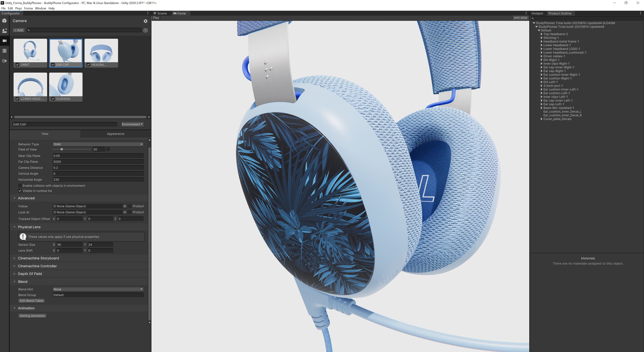
Task: Toggle the Follow Product checkbox
Action: point(130,206)
